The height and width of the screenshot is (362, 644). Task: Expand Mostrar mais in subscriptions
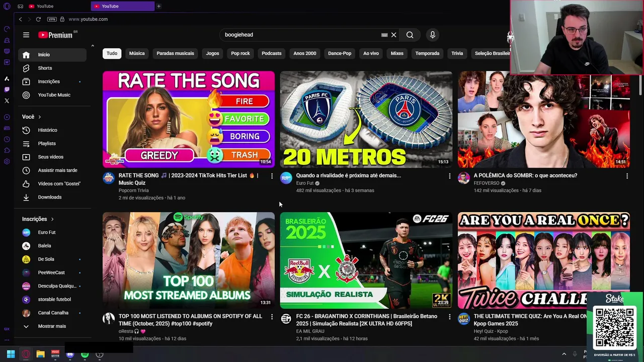pos(52,326)
